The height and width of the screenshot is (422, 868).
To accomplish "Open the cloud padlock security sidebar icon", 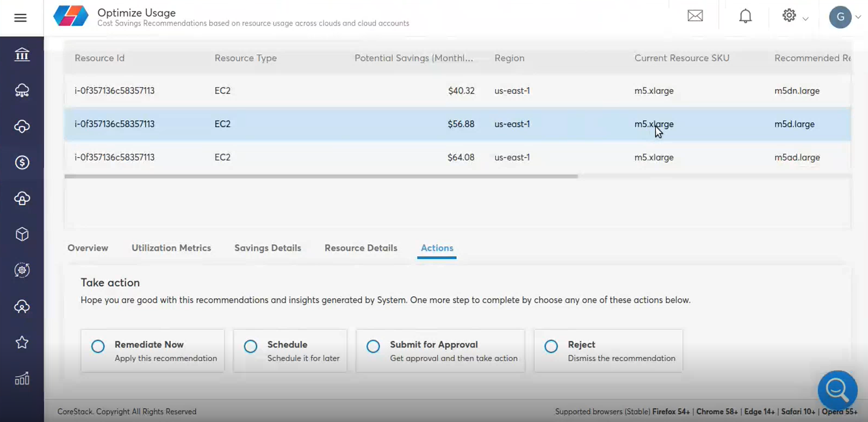I will click(x=22, y=198).
